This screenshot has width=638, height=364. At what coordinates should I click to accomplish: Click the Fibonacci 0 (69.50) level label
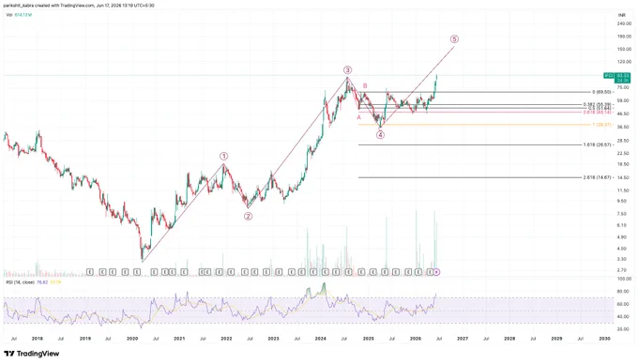coord(601,92)
